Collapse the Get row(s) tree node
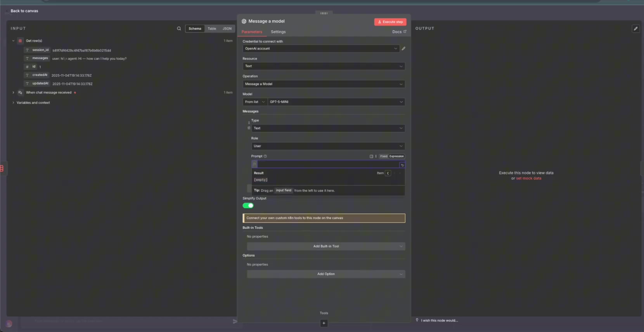The image size is (644, 332). (x=13, y=41)
